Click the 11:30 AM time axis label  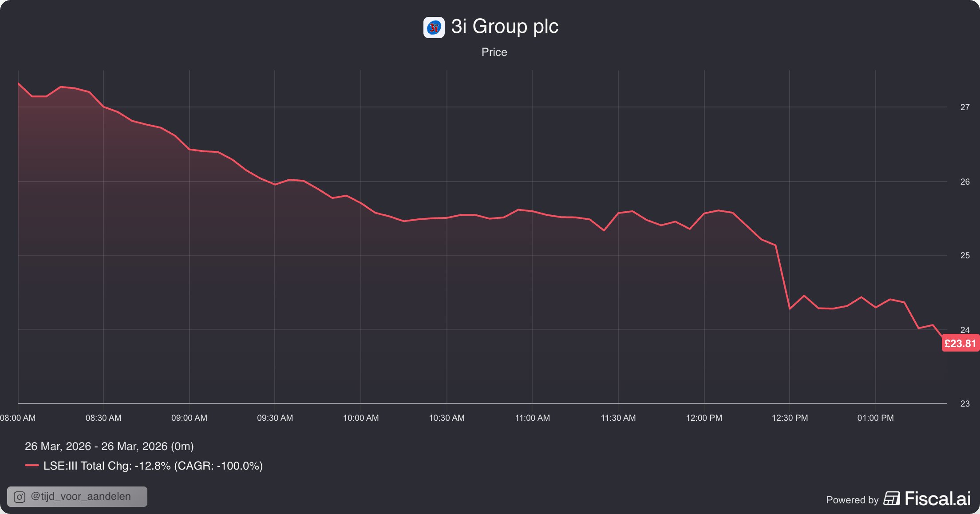click(618, 418)
